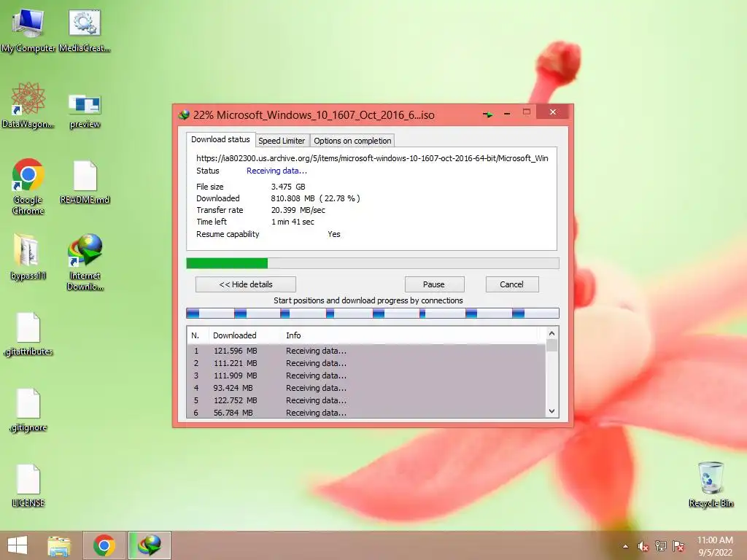Click the green download progress bar
Screen dimensions: 747x560
[373, 263]
